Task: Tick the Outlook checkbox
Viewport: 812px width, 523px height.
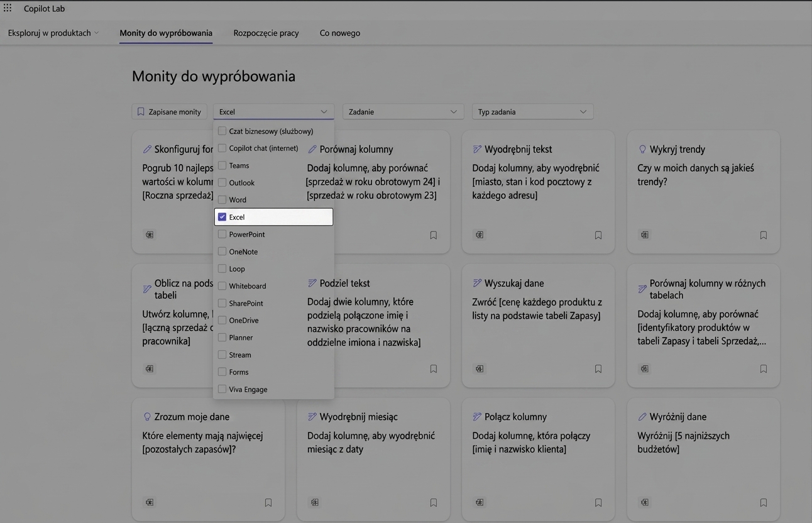Action: coord(222,182)
